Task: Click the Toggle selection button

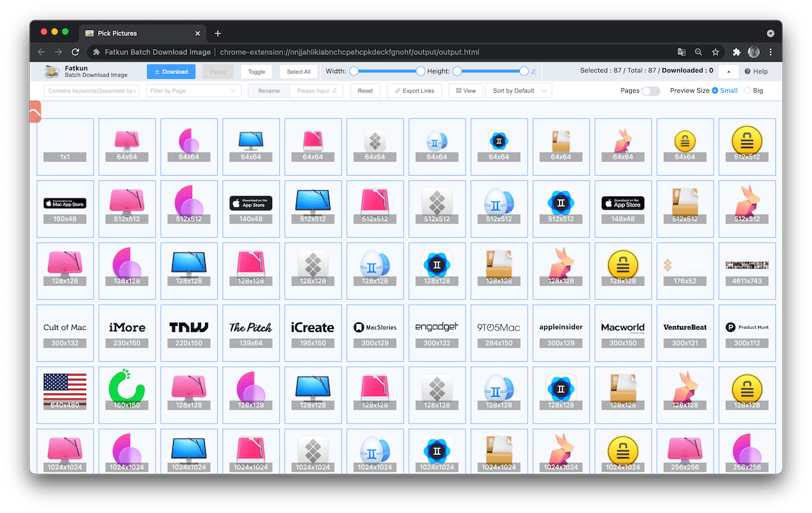Action: pyautogui.click(x=256, y=71)
